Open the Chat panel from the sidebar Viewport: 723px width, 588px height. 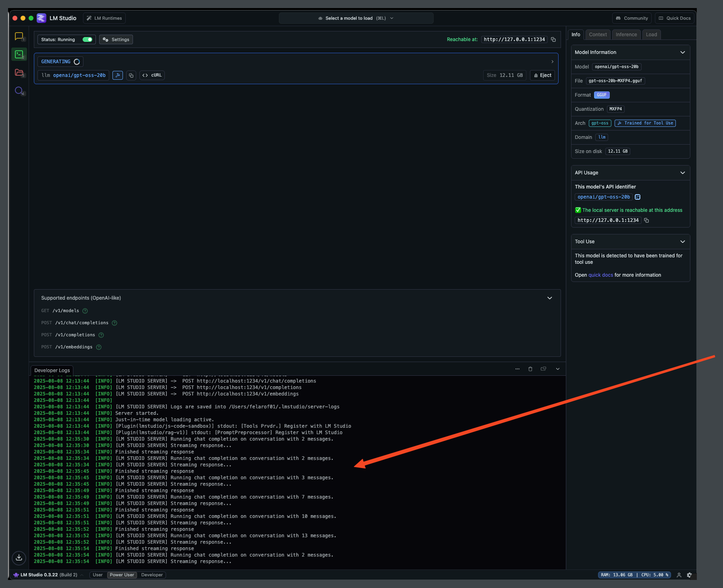coord(19,36)
